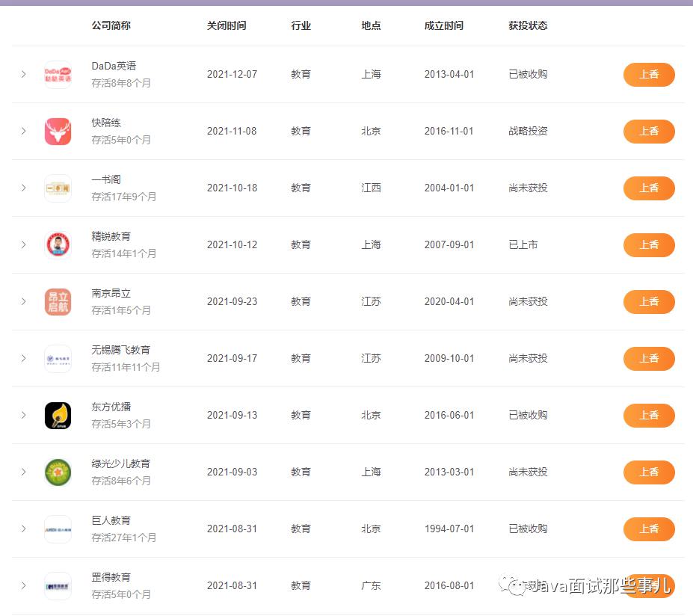693x616 pixels.
Task: Select the 绿光少儿教育 green logo
Action: pos(58,472)
